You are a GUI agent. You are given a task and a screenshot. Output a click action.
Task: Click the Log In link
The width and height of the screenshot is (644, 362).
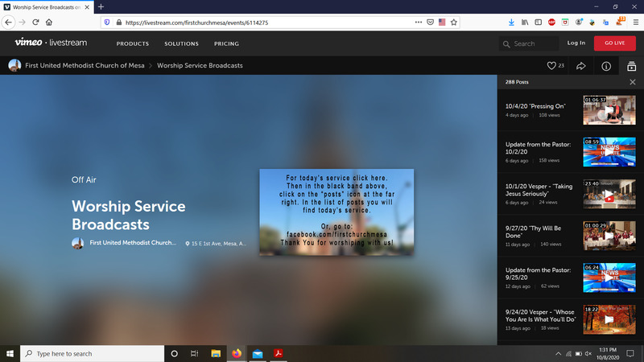point(576,43)
